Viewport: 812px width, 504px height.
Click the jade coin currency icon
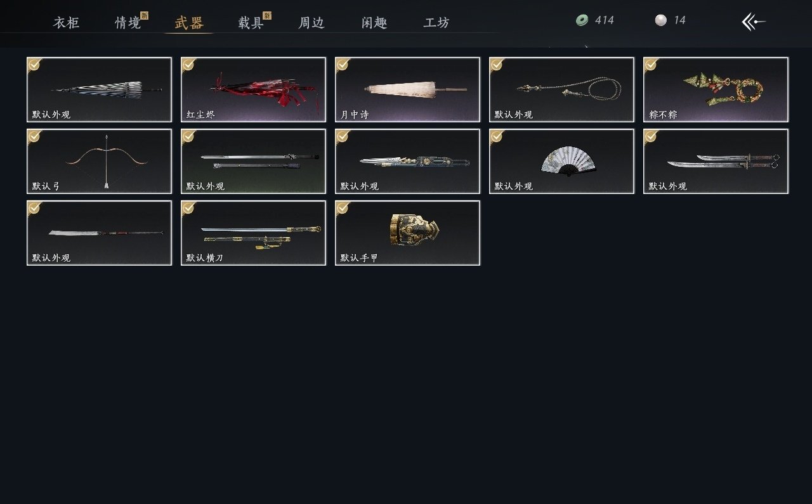582,20
